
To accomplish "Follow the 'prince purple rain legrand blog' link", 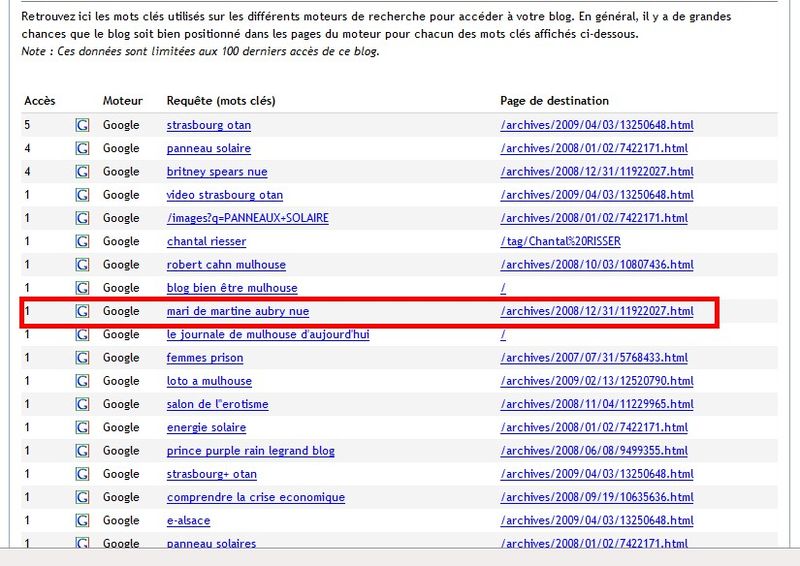I will coord(250,451).
